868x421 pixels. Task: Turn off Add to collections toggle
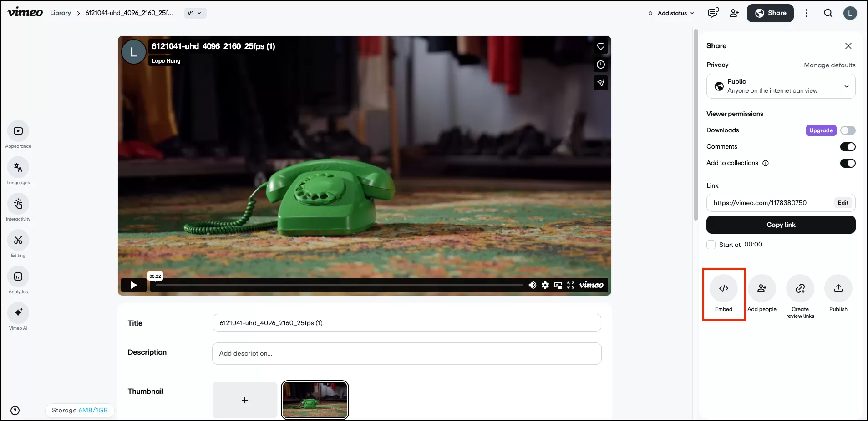[x=848, y=163]
